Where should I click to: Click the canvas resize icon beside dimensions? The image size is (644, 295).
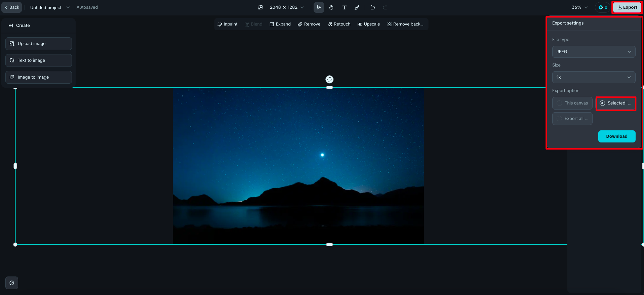pos(260,7)
